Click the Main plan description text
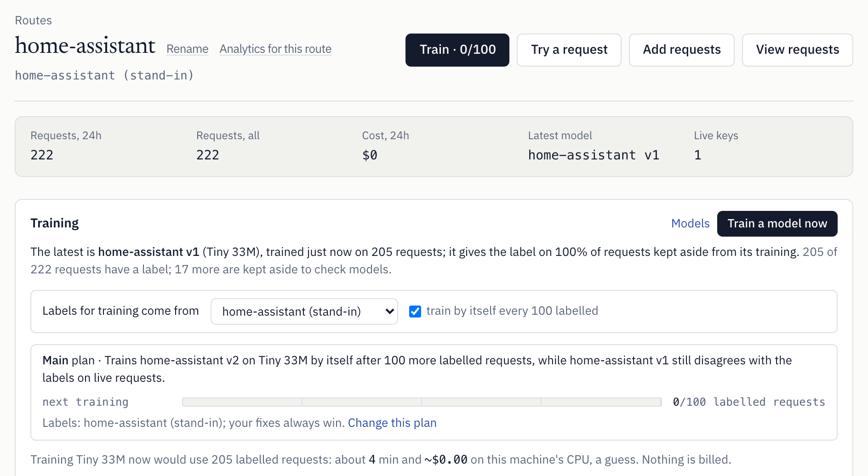 [x=417, y=369]
